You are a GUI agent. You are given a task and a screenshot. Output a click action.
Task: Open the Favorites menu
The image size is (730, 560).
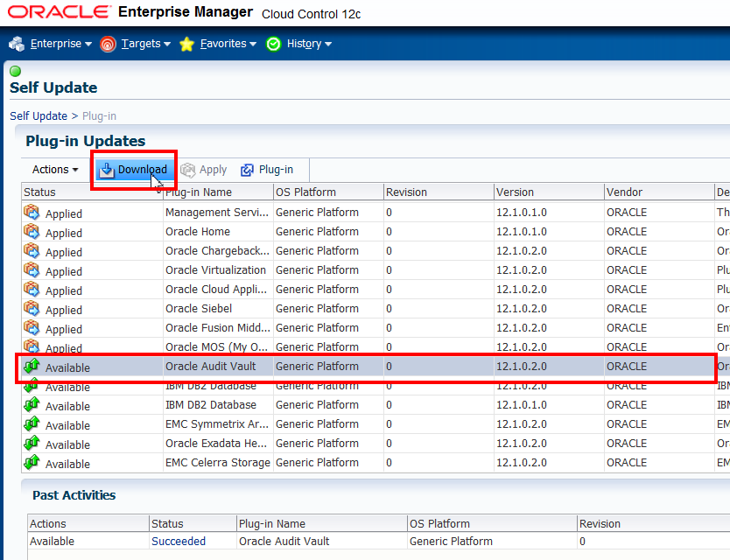coord(228,44)
